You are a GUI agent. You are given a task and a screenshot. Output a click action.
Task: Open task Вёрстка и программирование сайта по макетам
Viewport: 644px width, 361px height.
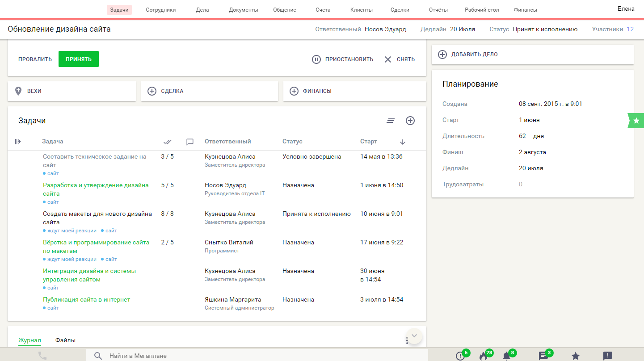[x=96, y=247]
